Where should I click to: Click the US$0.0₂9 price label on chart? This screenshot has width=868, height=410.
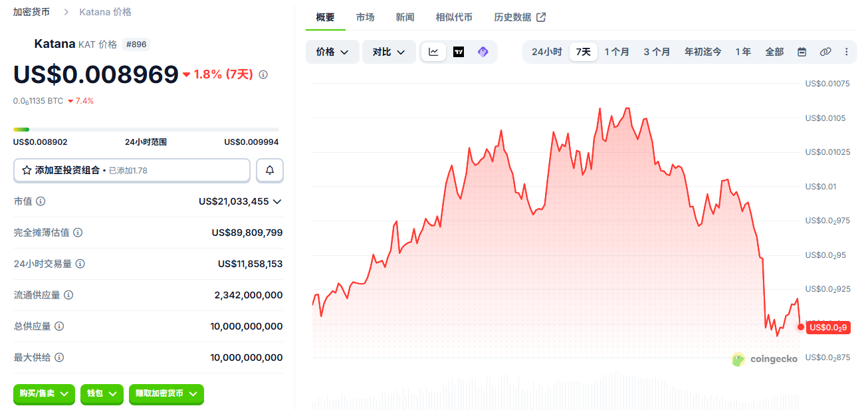pos(828,327)
